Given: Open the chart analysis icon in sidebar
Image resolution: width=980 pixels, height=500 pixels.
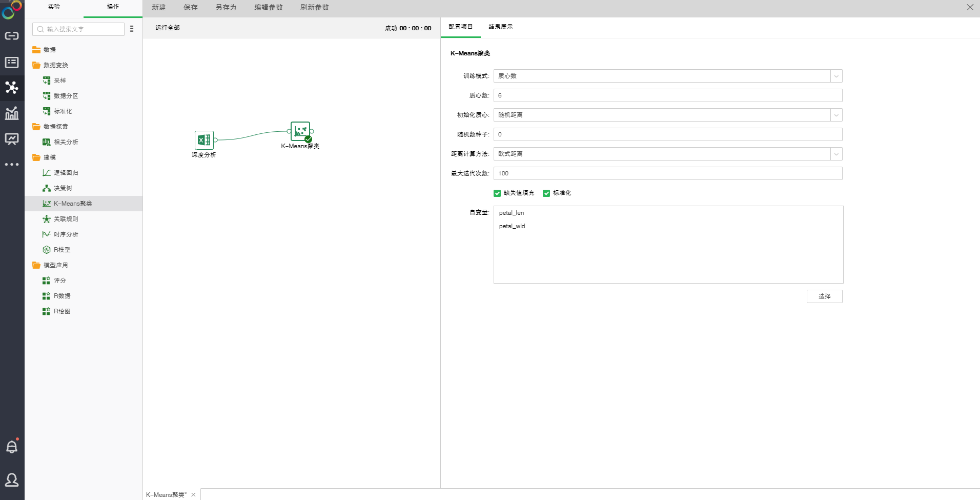Looking at the screenshot, I should [x=12, y=113].
